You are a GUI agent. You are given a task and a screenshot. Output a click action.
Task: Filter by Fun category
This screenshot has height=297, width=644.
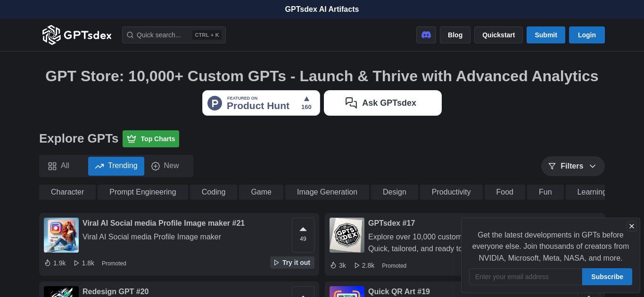click(x=545, y=192)
